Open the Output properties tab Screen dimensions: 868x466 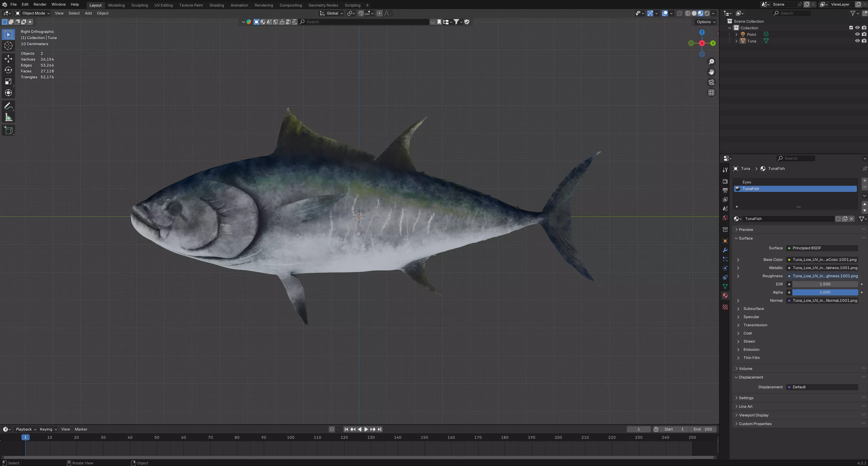[x=725, y=190]
